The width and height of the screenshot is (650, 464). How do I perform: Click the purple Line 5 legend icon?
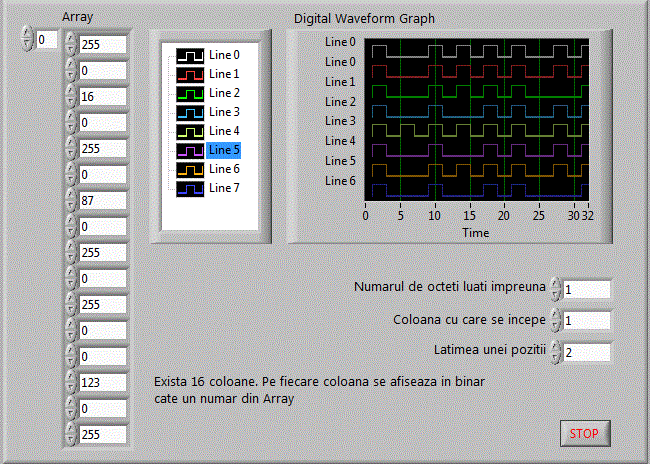pyautogui.click(x=190, y=150)
